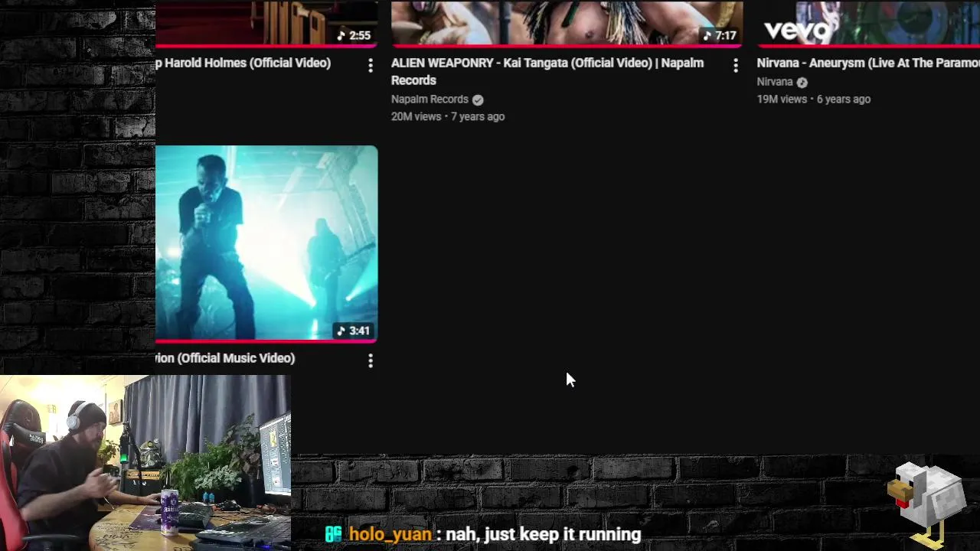Open three-dot menu beside '(Official Music Video)' title
This screenshot has height=551, width=980.
point(371,360)
